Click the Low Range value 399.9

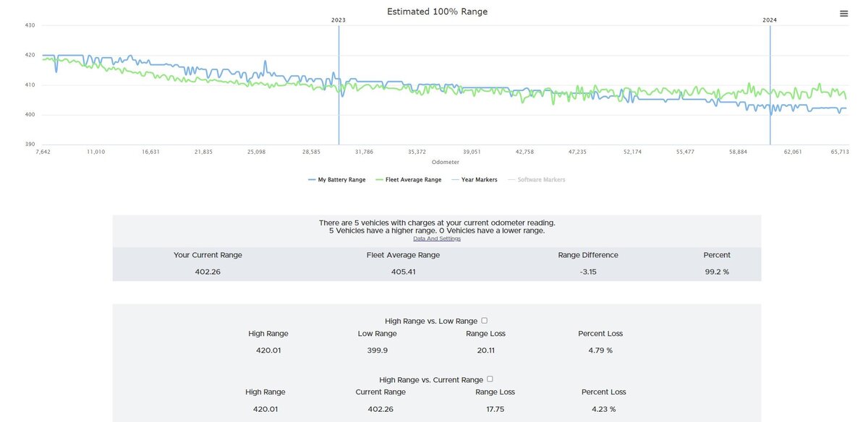click(x=377, y=350)
